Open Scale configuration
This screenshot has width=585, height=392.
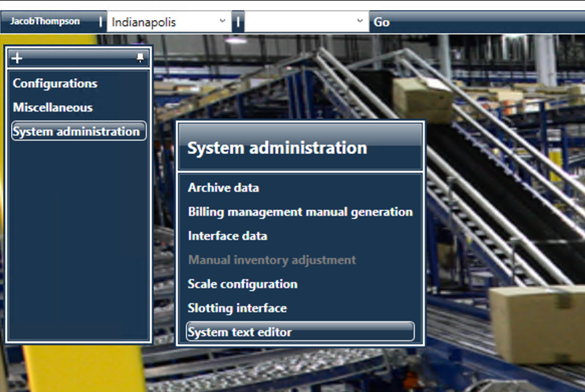tap(243, 284)
